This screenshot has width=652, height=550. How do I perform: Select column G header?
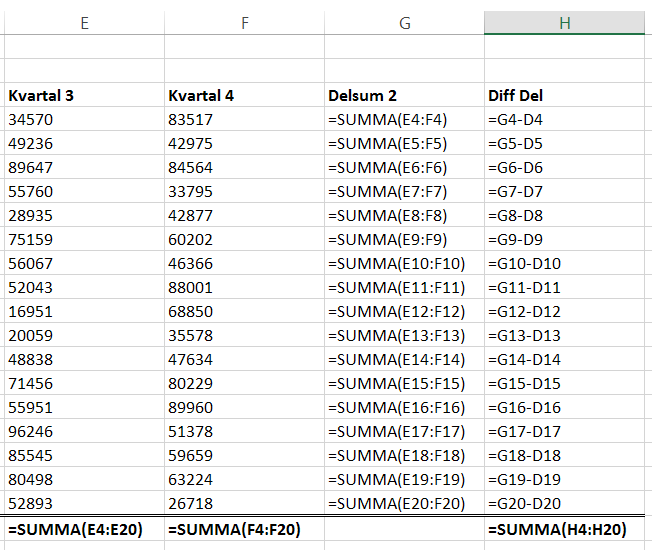pos(404,23)
